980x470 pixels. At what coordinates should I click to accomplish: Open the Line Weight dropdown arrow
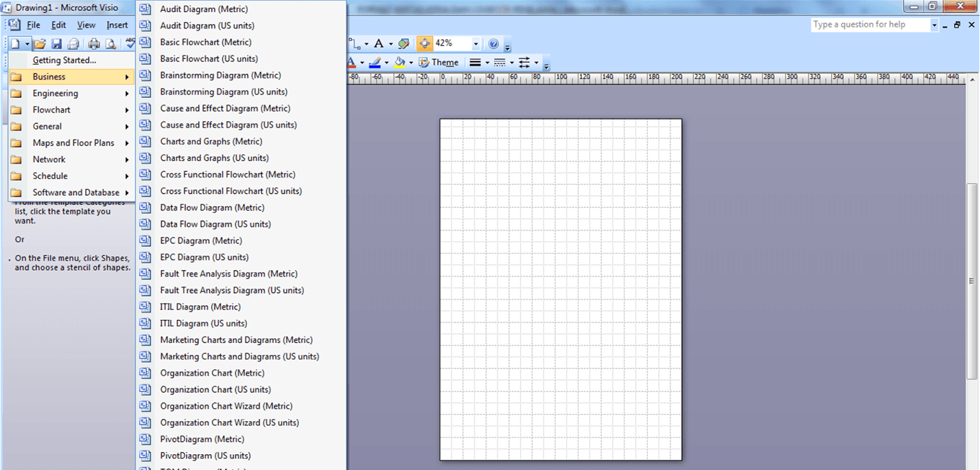487,62
